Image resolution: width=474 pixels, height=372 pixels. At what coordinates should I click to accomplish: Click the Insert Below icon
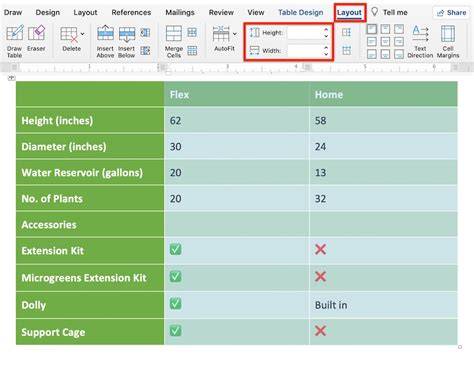coord(127,41)
